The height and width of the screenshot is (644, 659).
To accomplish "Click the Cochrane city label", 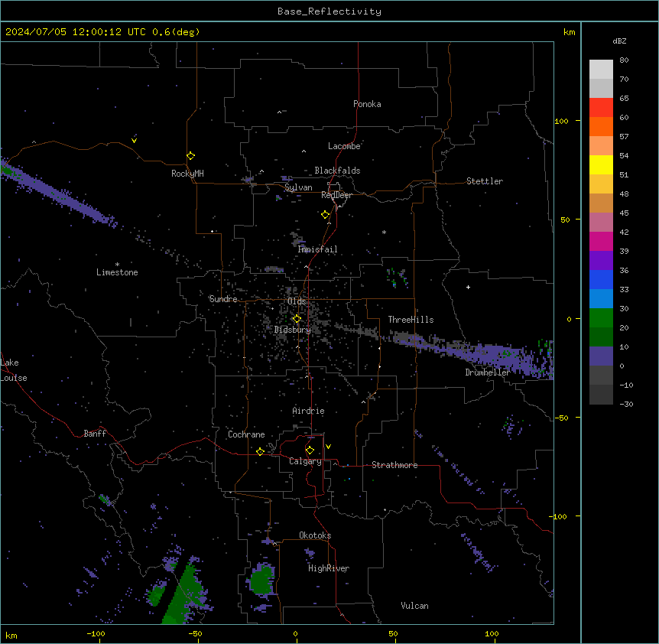I will pos(246,434).
